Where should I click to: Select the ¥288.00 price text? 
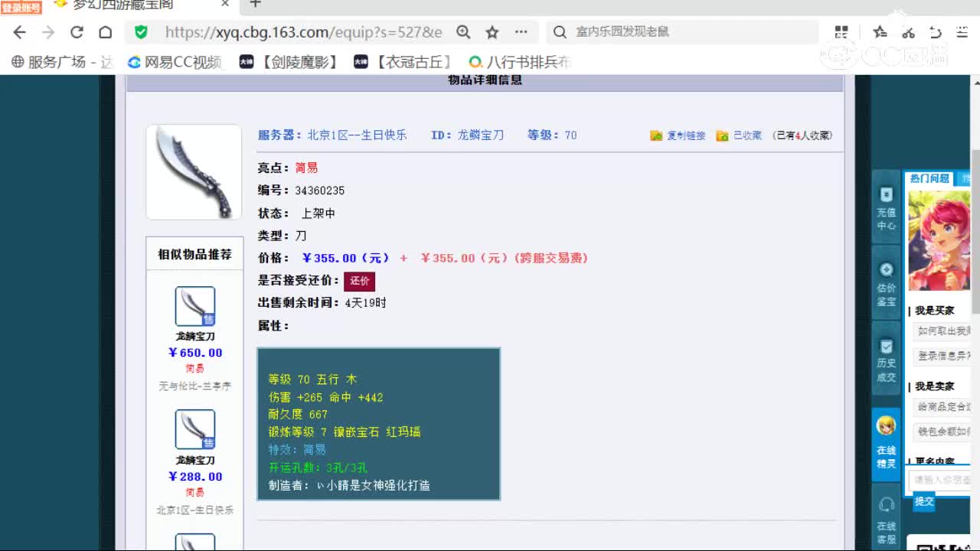[x=195, y=477]
